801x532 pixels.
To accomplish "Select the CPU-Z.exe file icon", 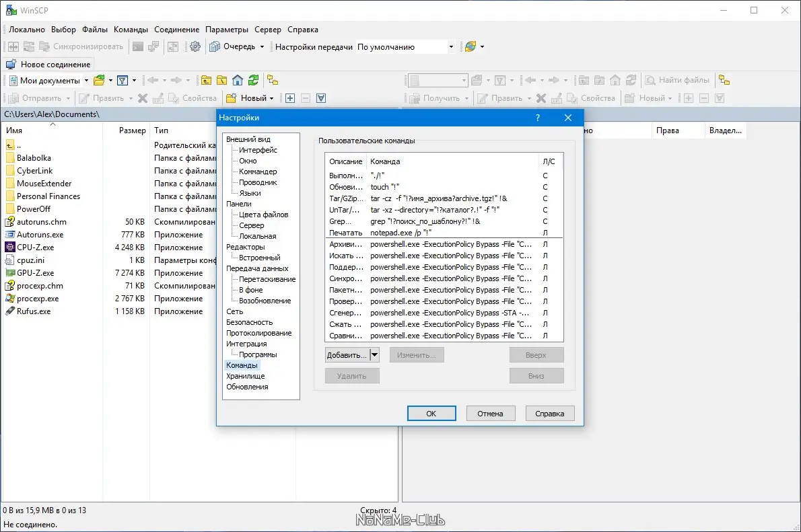I will click(9, 247).
